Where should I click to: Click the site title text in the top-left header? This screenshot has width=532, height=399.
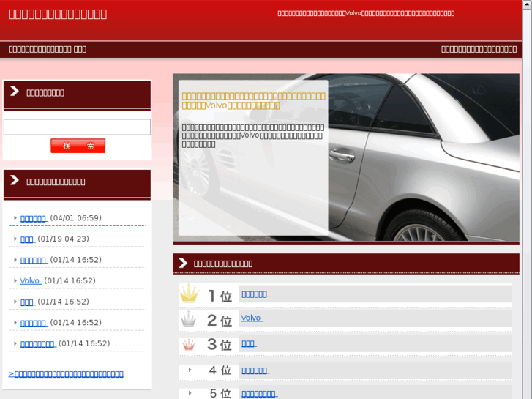58,14
